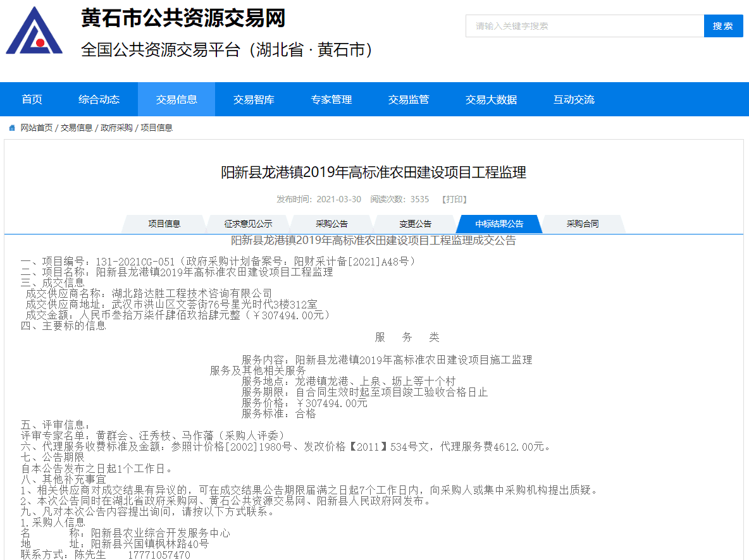The height and width of the screenshot is (560, 749).
Task: Click the 黄石市公共资源交易网 triangle logo
Action: (34, 31)
